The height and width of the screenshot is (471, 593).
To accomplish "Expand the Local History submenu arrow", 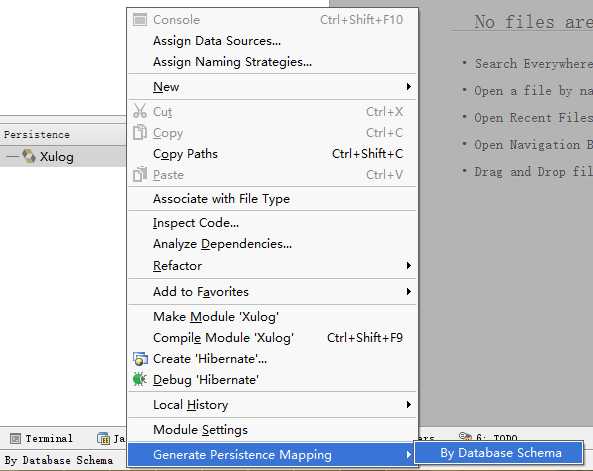I will tap(408, 404).
